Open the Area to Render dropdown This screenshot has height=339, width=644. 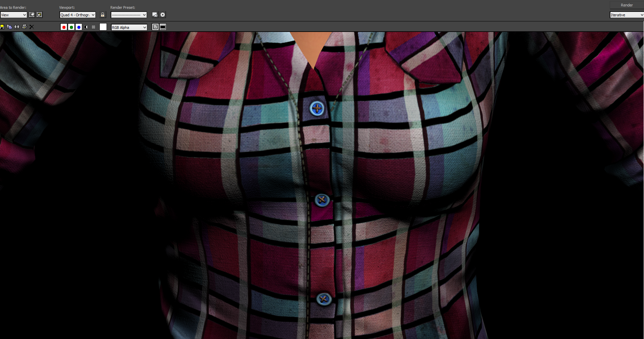point(14,15)
